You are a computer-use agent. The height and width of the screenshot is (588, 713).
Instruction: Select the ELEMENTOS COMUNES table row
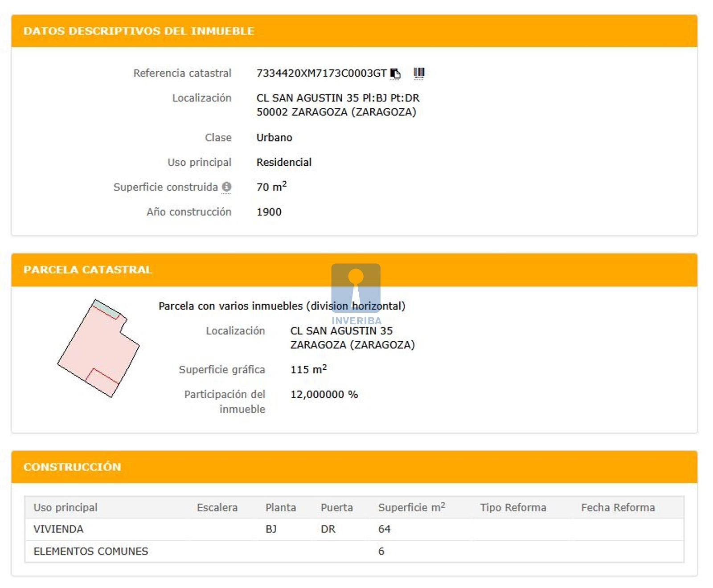click(91, 551)
